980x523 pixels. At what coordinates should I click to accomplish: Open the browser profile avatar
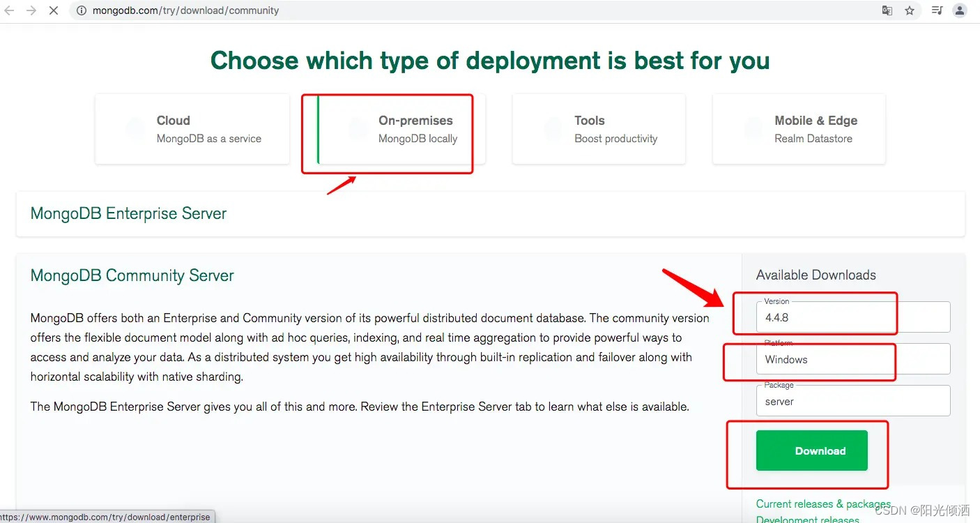click(x=960, y=10)
